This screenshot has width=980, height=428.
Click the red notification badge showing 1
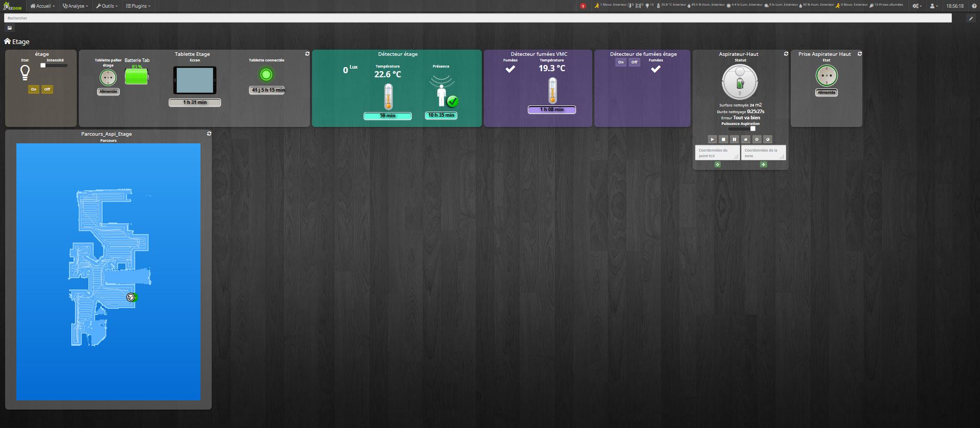click(583, 6)
